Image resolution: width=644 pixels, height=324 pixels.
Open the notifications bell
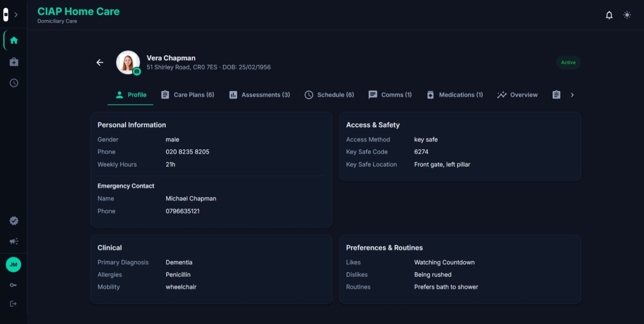click(x=609, y=15)
